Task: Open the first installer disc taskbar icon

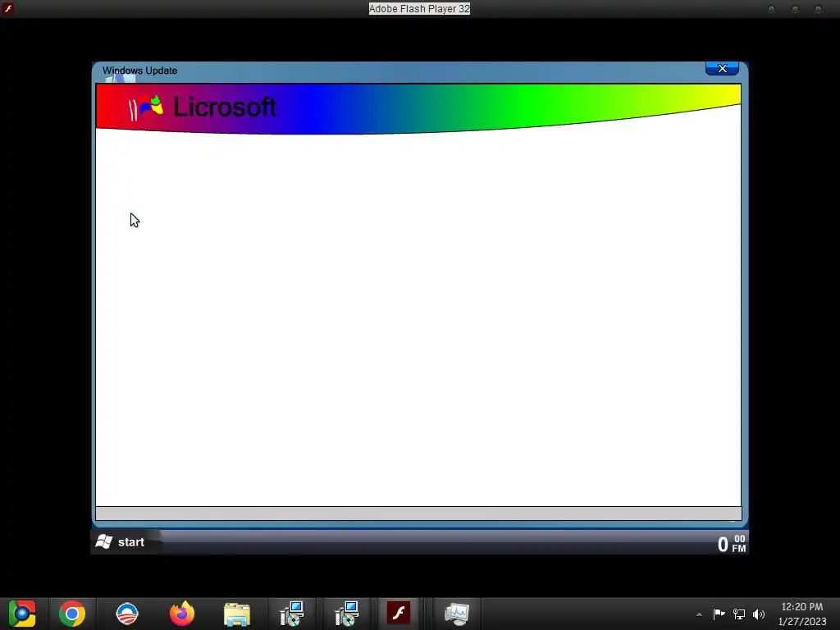Action: click(292, 614)
